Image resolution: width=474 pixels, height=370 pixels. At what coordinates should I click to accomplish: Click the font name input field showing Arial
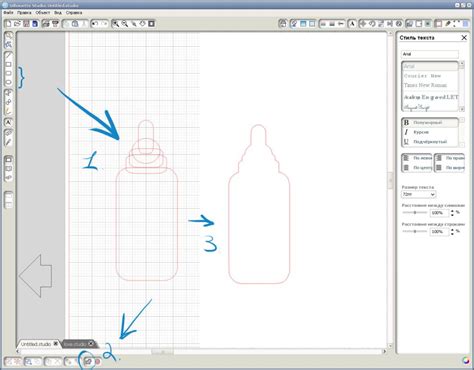[x=430, y=54]
